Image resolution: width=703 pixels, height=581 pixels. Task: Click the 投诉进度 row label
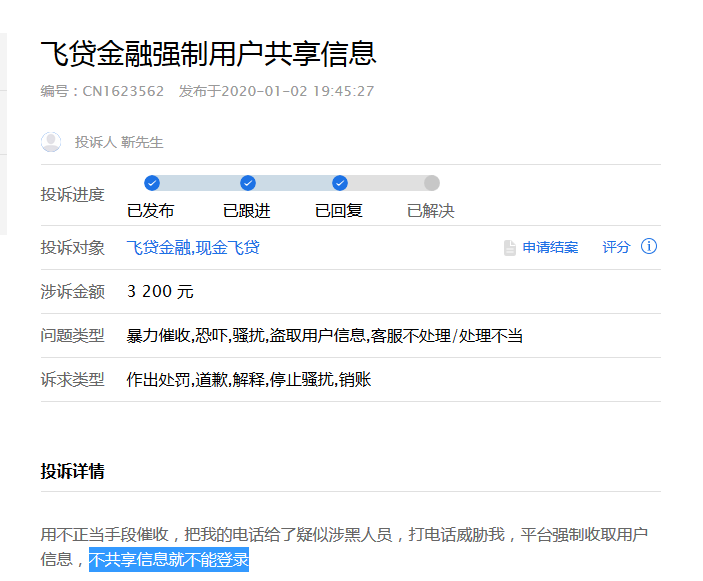tap(73, 195)
